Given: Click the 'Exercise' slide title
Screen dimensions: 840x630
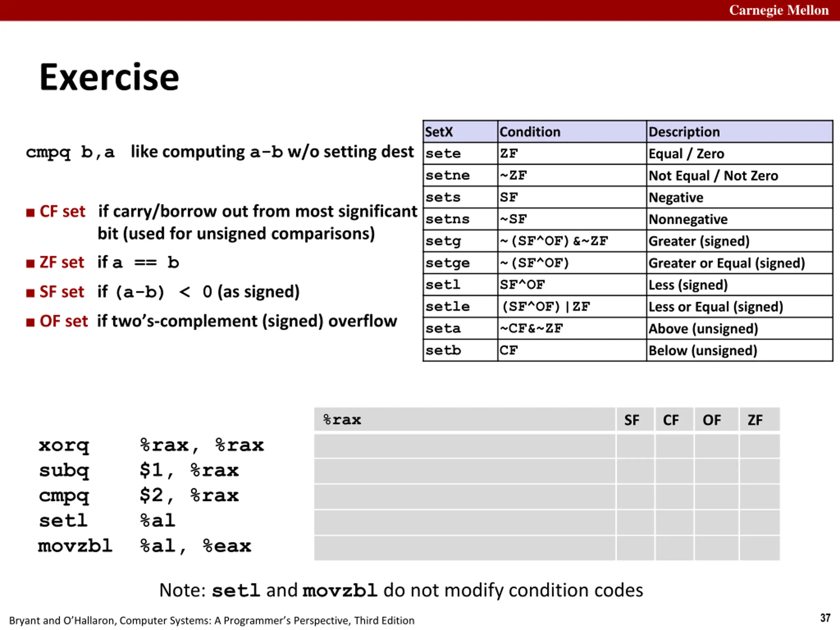Looking at the screenshot, I should [x=109, y=77].
